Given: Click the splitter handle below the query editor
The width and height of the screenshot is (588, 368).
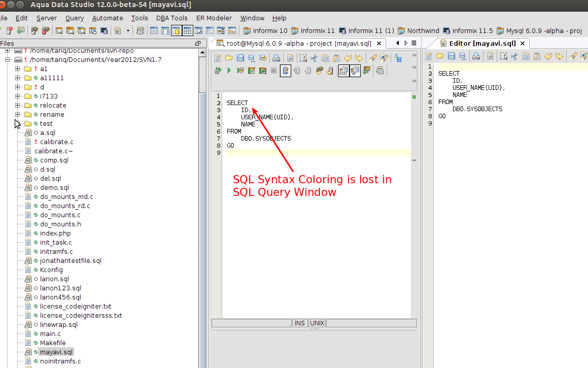Looking at the screenshot, I should 314,329.
